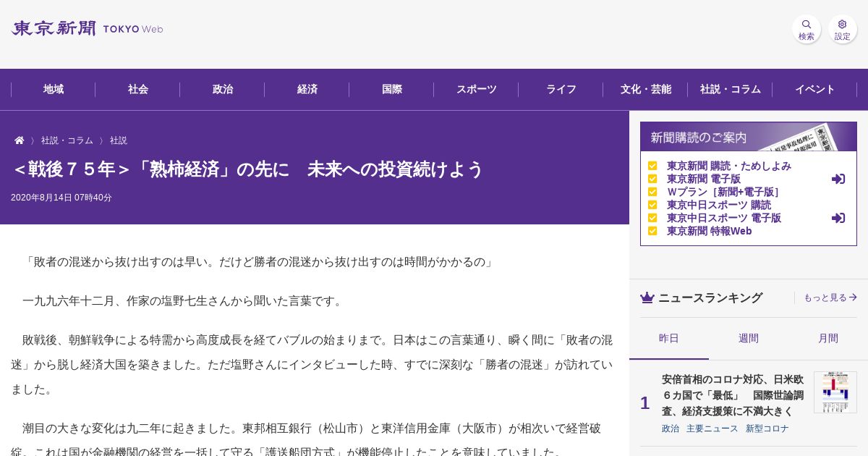The width and height of the screenshot is (868, 456).
Task: Open 東京中日スポーツ 電子版 link
Action: (x=724, y=218)
